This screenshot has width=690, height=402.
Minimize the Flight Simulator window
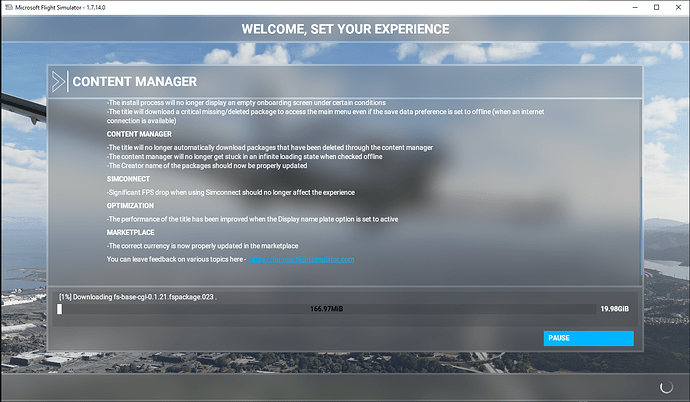[x=635, y=7]
